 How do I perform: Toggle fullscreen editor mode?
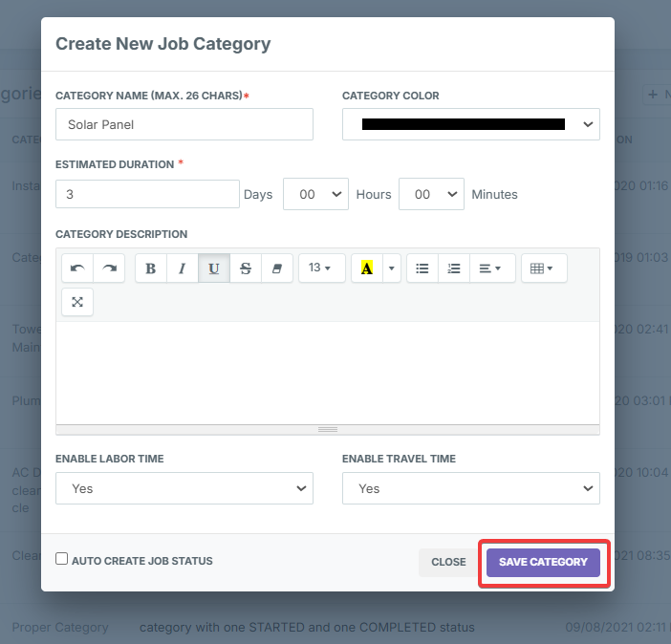pos(77,302)
